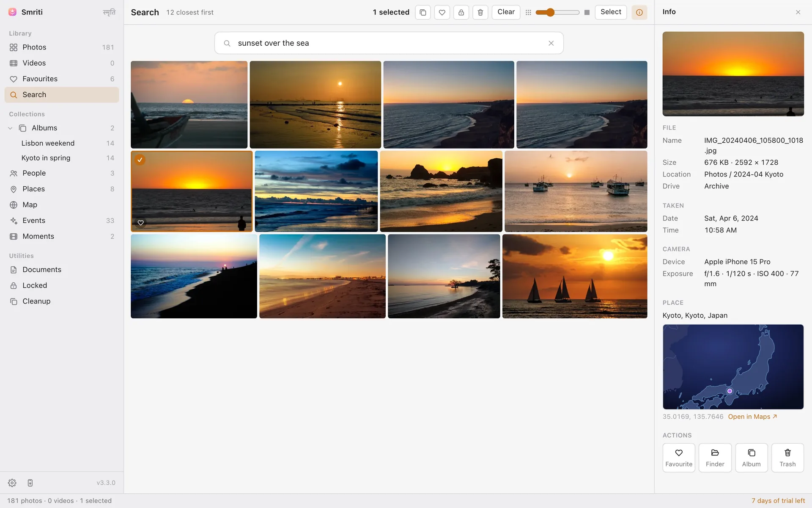Viewport: 812px width, 508px height.
Task: Open location in Maps link
Action: [752, 417]
